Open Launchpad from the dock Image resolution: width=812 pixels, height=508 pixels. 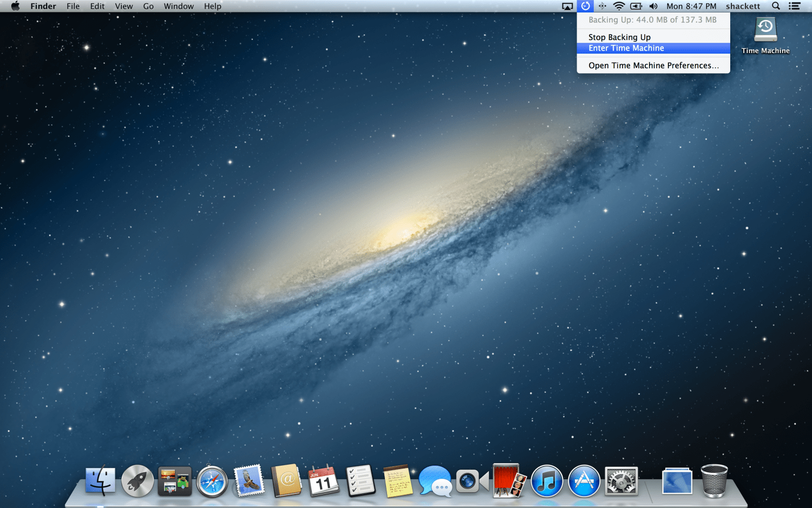137,481
